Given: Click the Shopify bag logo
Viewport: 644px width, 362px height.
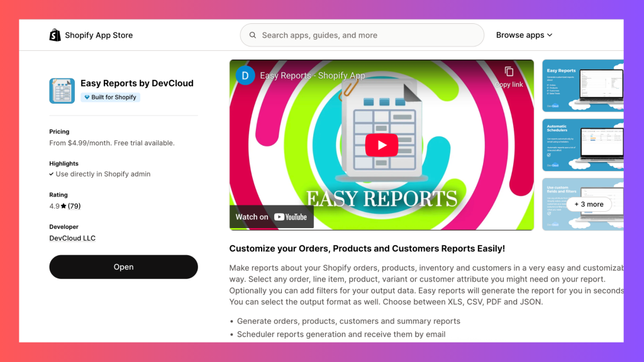Looking at the screenshot, I should tap(55, 35).
